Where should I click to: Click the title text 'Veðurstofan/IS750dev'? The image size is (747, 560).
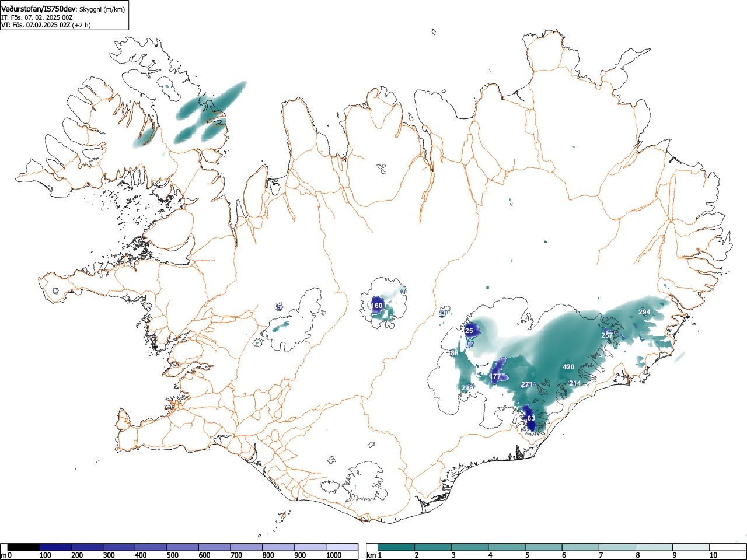pyautogui.click(x=39, y=9)
